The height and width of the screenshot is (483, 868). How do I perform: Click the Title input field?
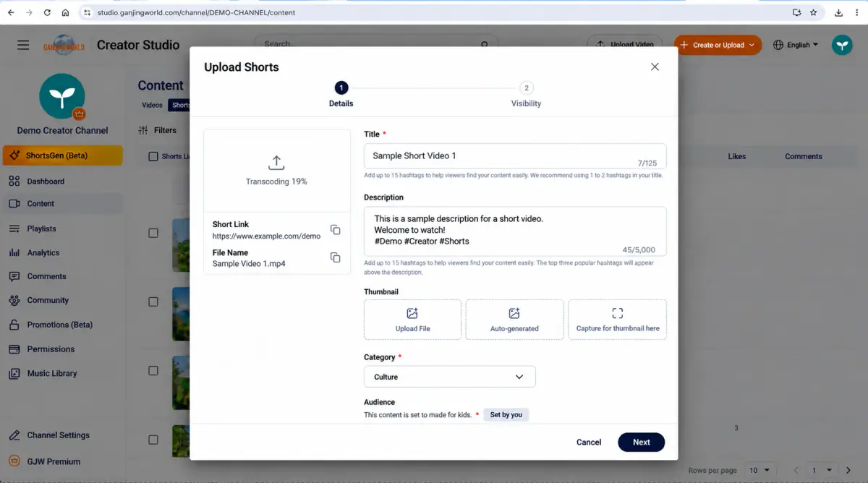tap(515, 156)
